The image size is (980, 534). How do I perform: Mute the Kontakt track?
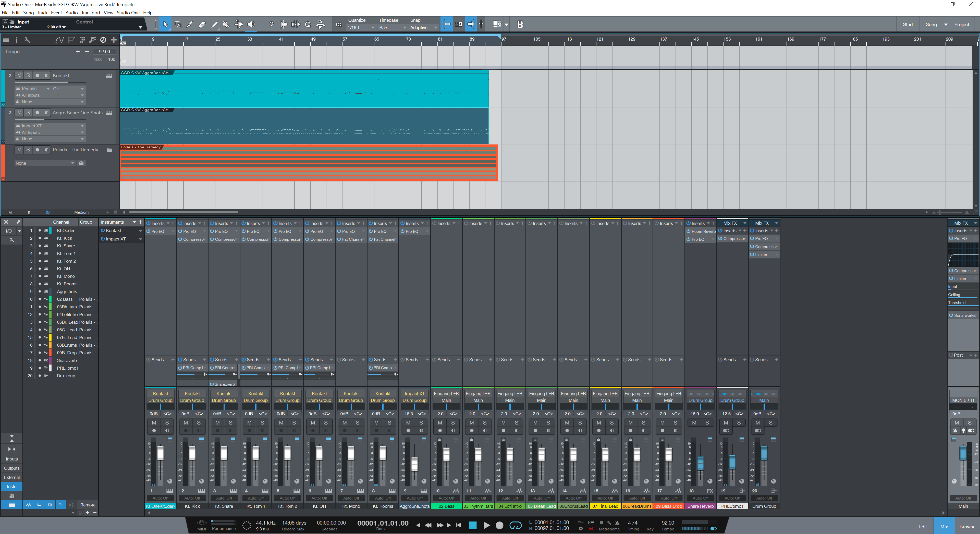(19, 75)
